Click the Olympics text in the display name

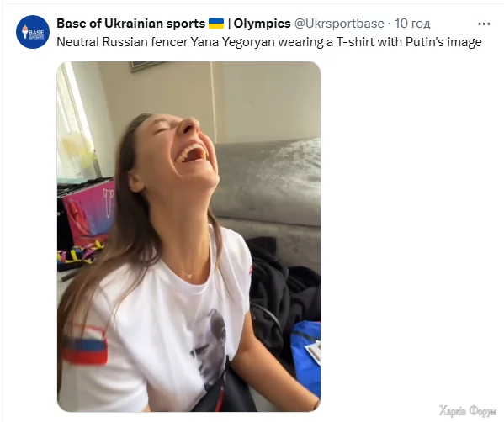(262, 24)
